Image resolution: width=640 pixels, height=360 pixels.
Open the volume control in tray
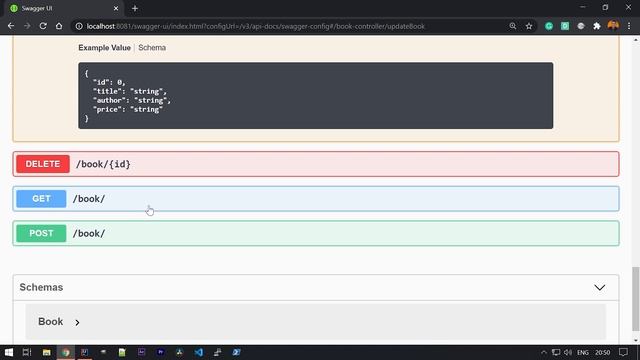[x=568, y=352]
